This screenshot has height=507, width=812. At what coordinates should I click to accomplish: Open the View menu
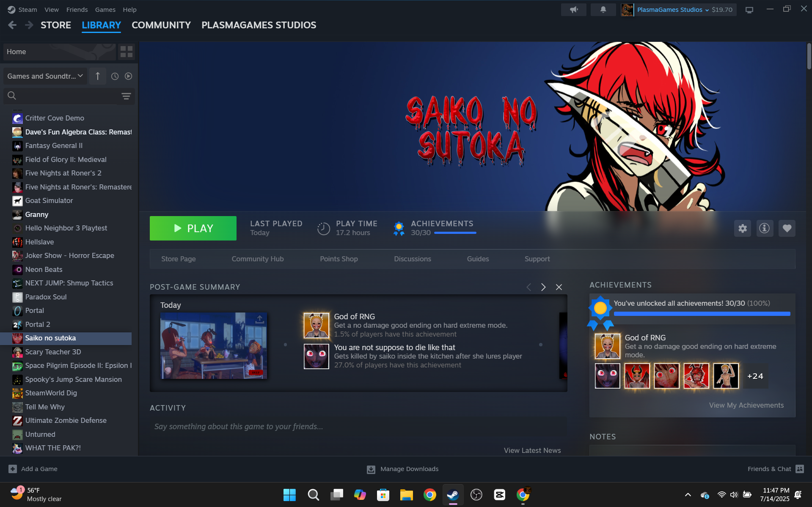click(x=52, y=9)
